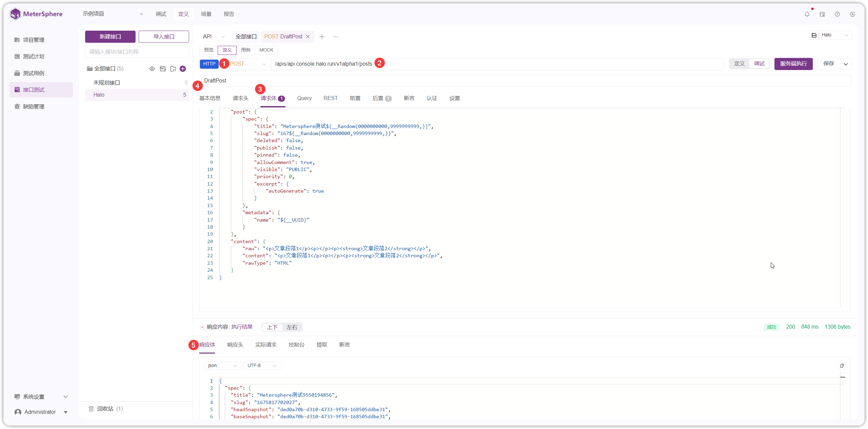Set response layout to 左右
Viewport: 868px width, 429px height.
[x=292, y=327]
